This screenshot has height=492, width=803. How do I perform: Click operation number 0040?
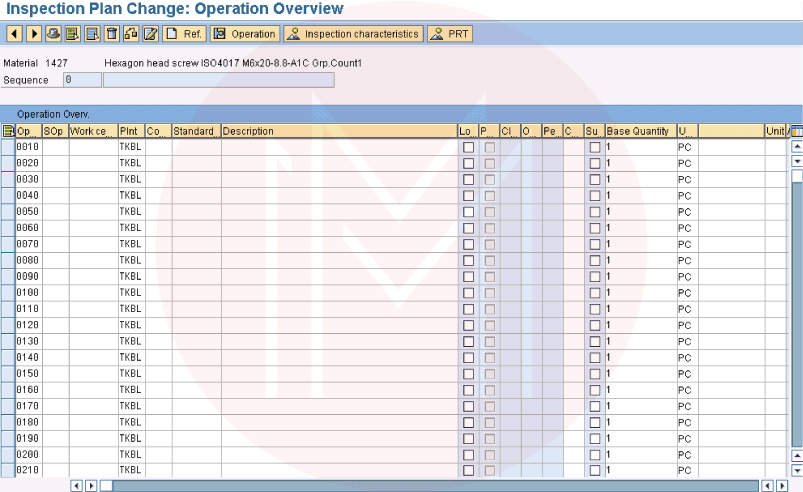click(x=28, y=196)
